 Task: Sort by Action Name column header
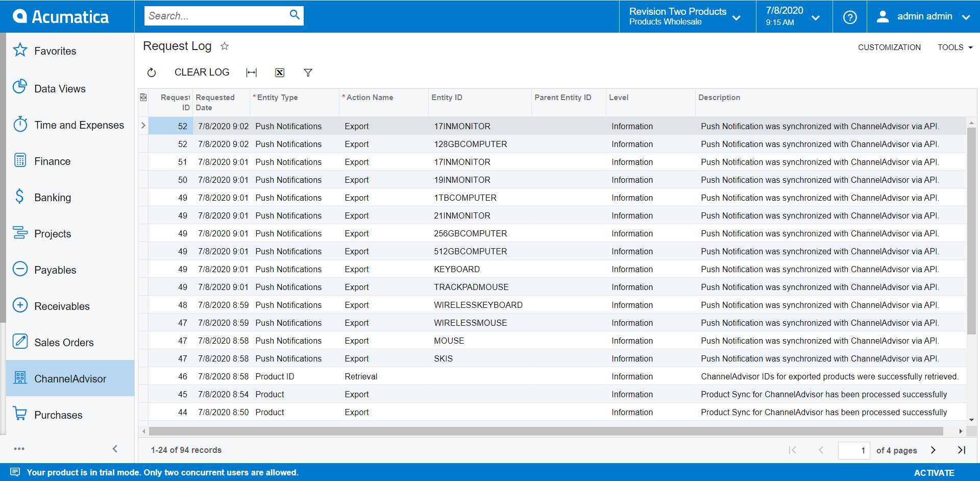tap(384, 102)
